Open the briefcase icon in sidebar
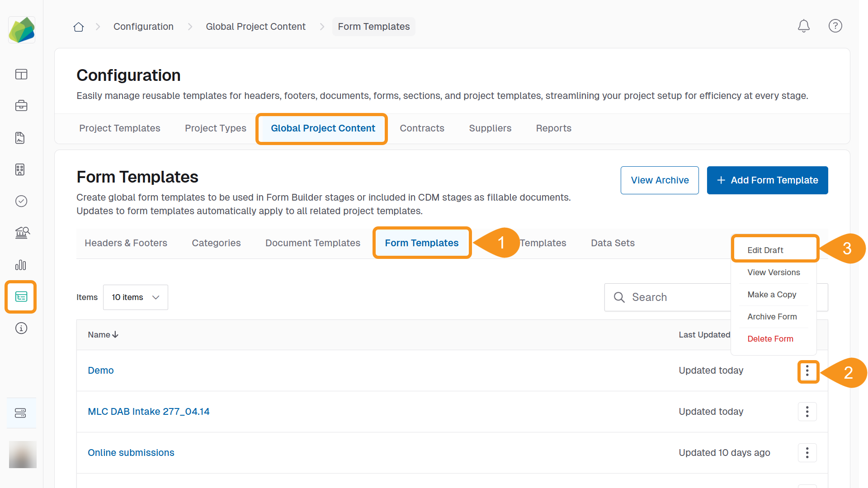 coord(21,106)
